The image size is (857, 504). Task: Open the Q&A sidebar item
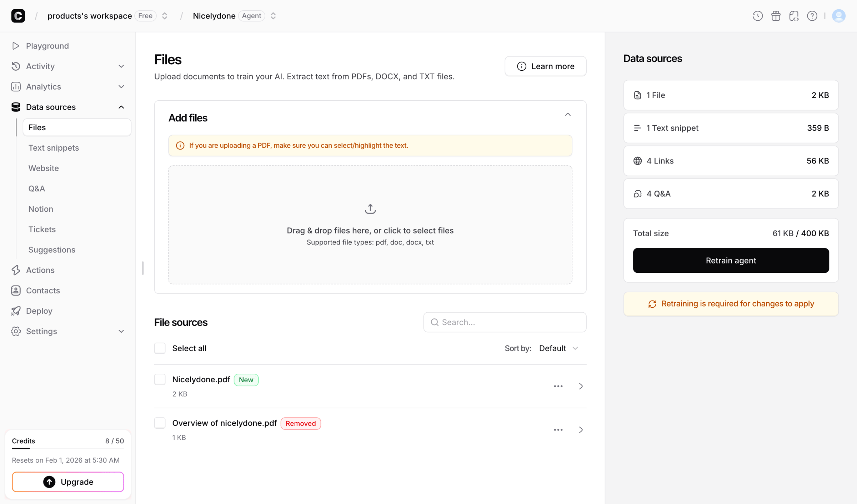coord(37,188)
